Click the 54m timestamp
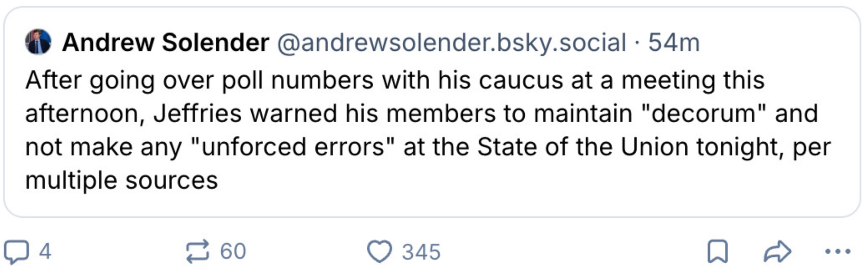This screenshot has width=868, height=278. 674,43
